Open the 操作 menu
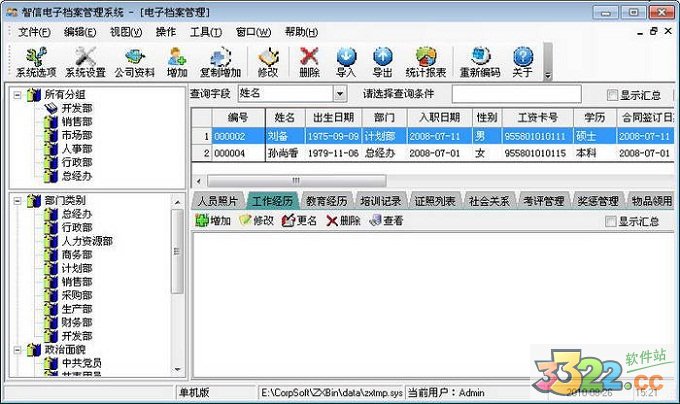This screenshot has width=680, height=404. (x=166, y=32)
